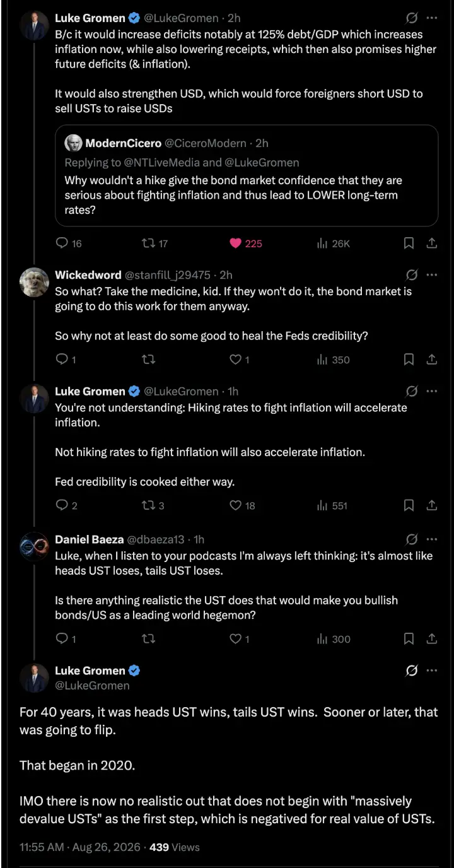The image size is (454, 868).
Task: Open the three-dot menu on Daniel Baeza's reply
Action: [x=432, y=539]
